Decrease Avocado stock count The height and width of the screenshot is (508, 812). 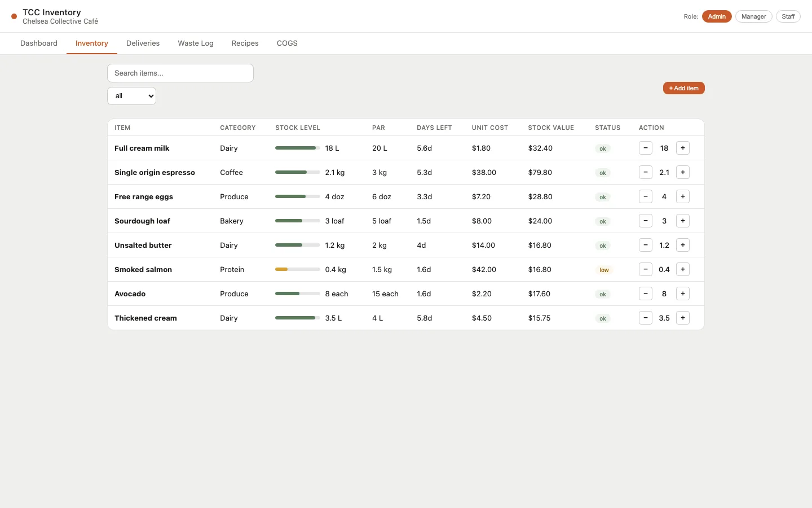tap(646, 294)
